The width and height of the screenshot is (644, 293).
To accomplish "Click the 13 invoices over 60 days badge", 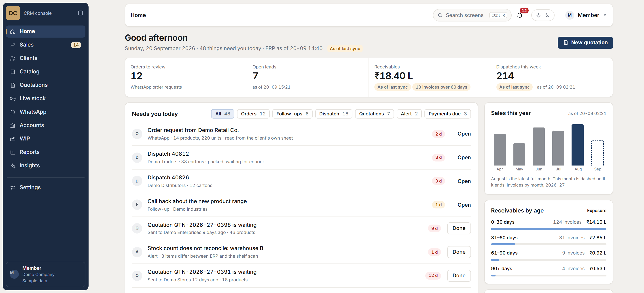I will coord(441,87).
